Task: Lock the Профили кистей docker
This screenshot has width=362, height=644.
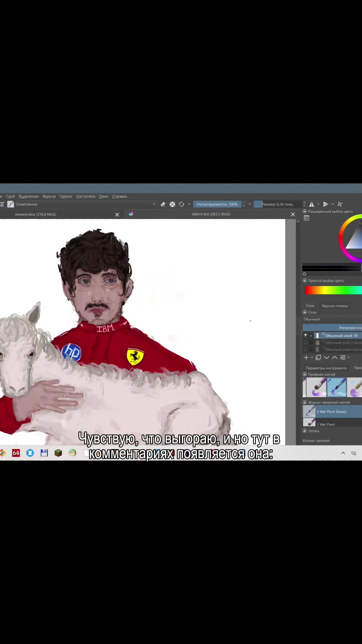Action: pos(305,374)
